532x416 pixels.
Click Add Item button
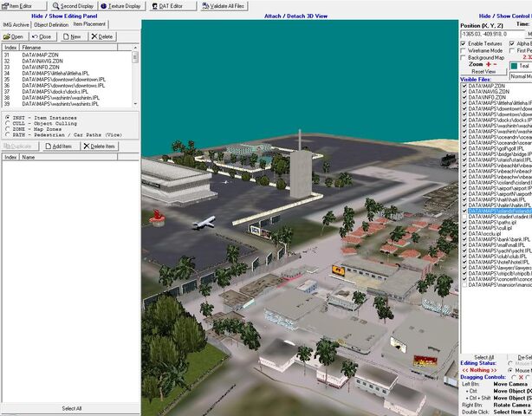[x=60, y=146]
